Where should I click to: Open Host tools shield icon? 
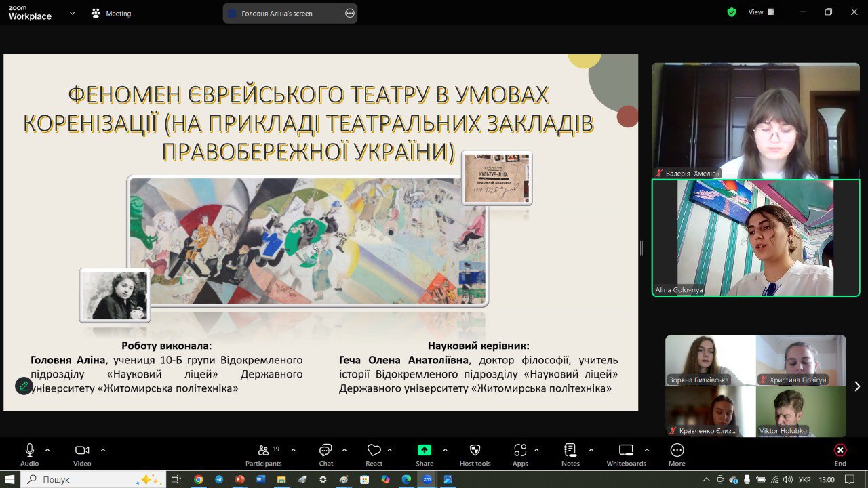(x=475, y=450)
